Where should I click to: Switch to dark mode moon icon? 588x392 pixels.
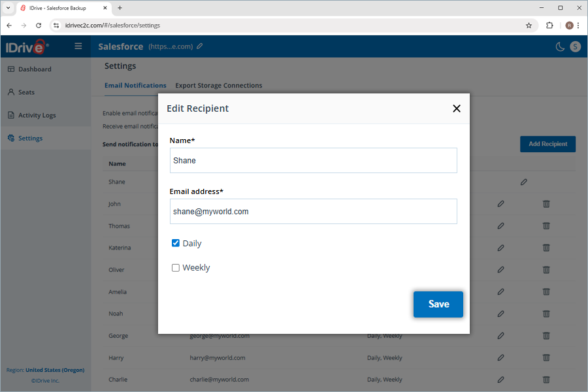point(560,46)
